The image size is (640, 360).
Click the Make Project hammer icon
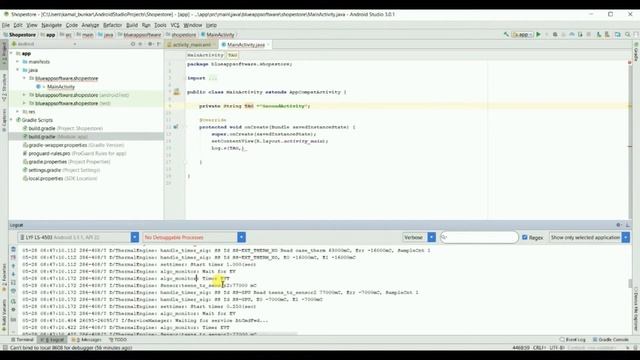click(x=506, y=35)
